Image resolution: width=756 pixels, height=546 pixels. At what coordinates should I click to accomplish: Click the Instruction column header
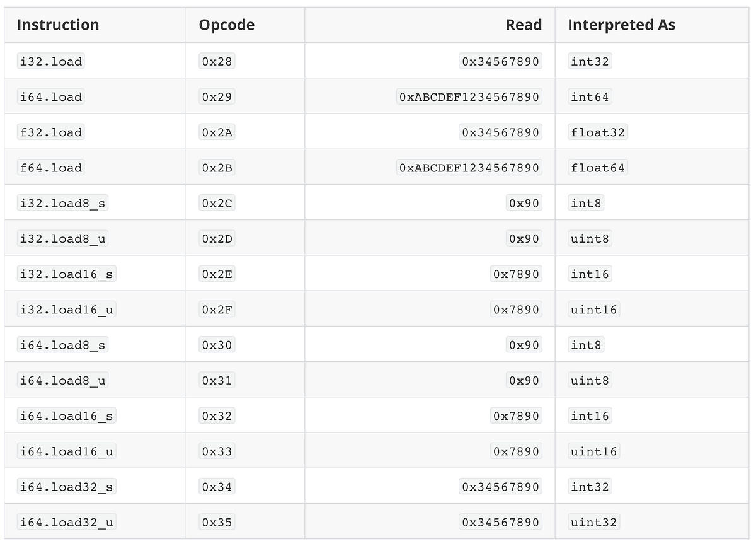tap(58, 25)
